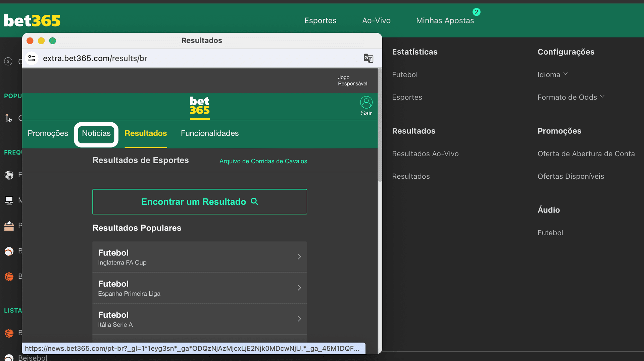644x361 pixels.
Task: Switch to the Promoções tab
Action: (48, 133)
